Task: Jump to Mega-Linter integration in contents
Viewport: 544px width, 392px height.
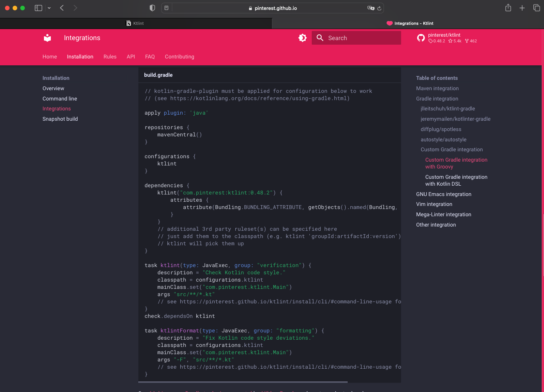Action: [444, 214]
